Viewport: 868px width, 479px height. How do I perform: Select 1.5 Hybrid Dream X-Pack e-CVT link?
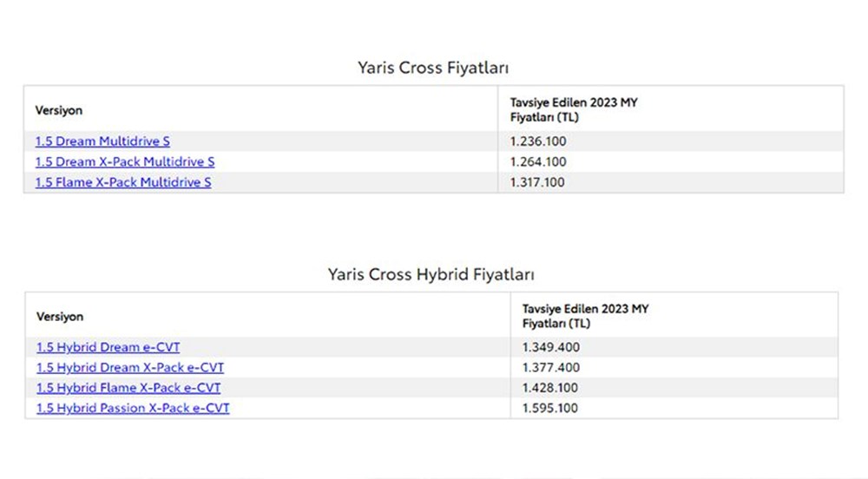[130, 368]
